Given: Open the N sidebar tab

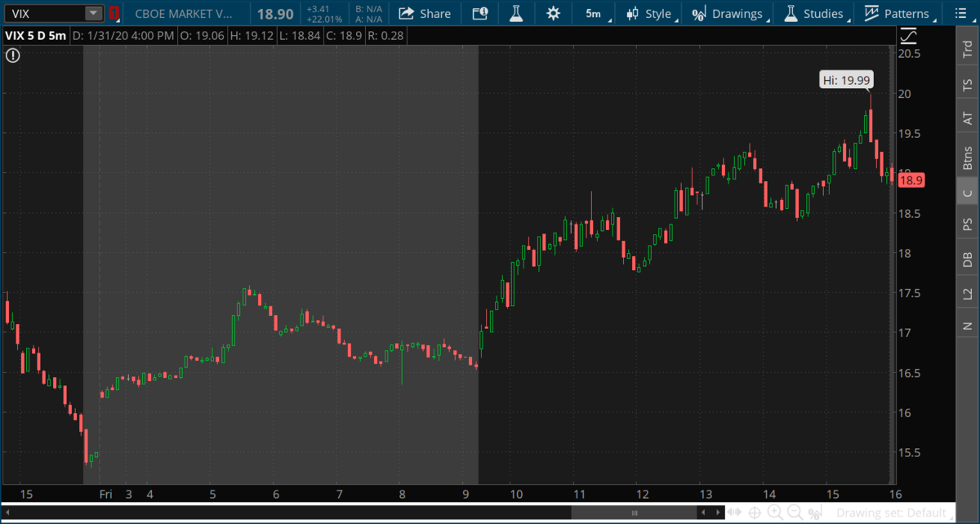Looking at the screenshot, I should [x=967, y=326].
